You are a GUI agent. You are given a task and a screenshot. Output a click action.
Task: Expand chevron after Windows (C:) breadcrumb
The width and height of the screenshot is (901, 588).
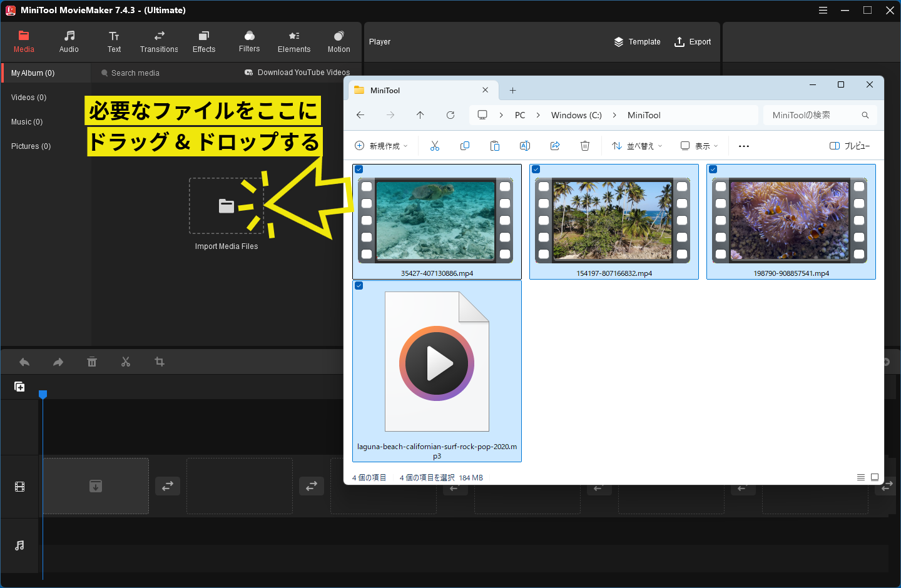[x=614, y=115]
